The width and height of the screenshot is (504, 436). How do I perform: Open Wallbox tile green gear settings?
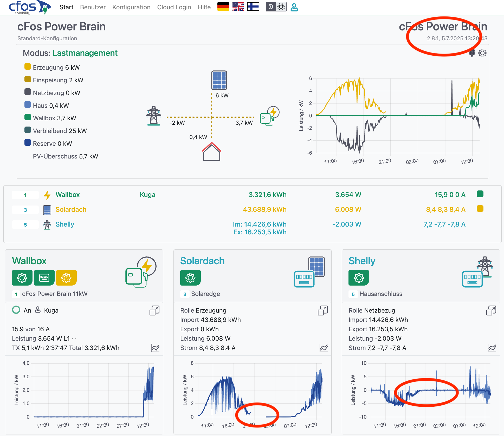pos(22,278)
